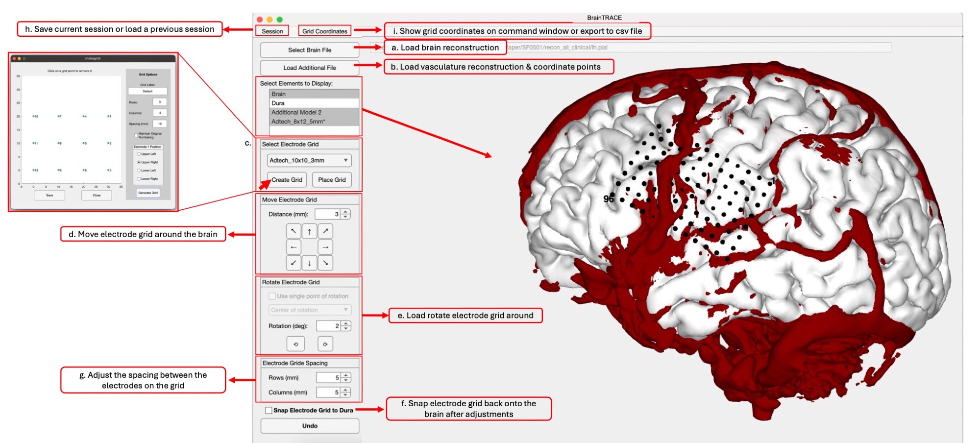Increase the Distance (mm) stepper value
This screenshot has height=443, width=980.
point(346,212)
